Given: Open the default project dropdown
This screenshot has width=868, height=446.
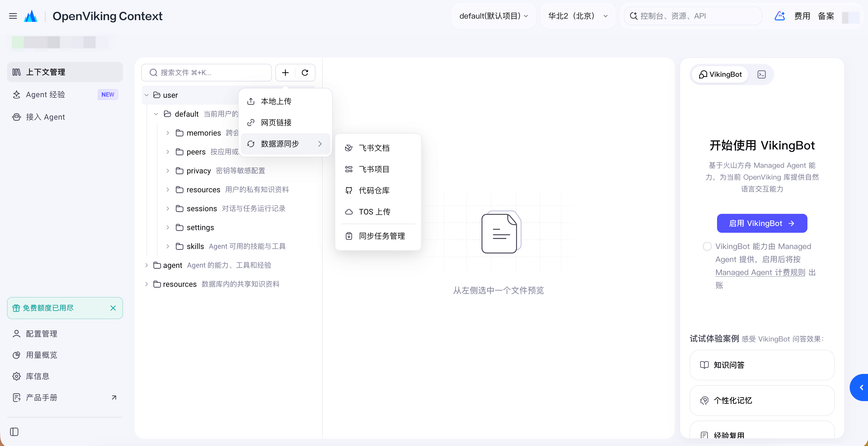Looking at the screenshot, I should point(494,16).
